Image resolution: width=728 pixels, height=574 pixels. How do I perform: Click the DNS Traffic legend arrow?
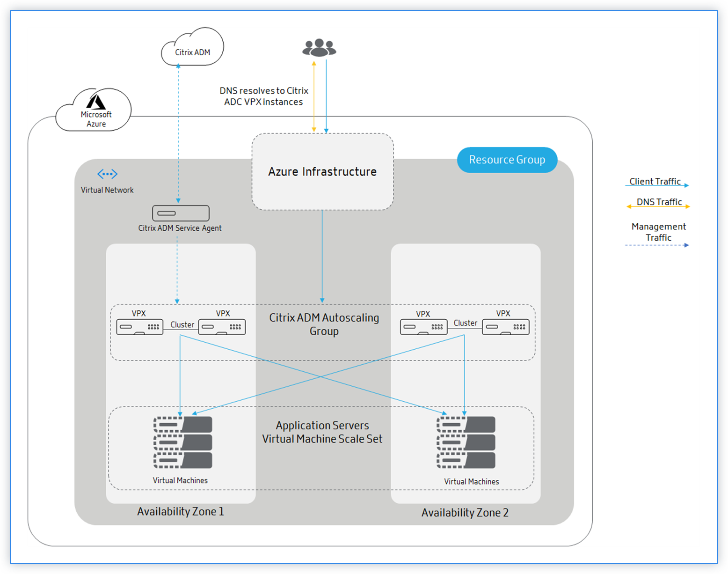[x=658, y=206]
